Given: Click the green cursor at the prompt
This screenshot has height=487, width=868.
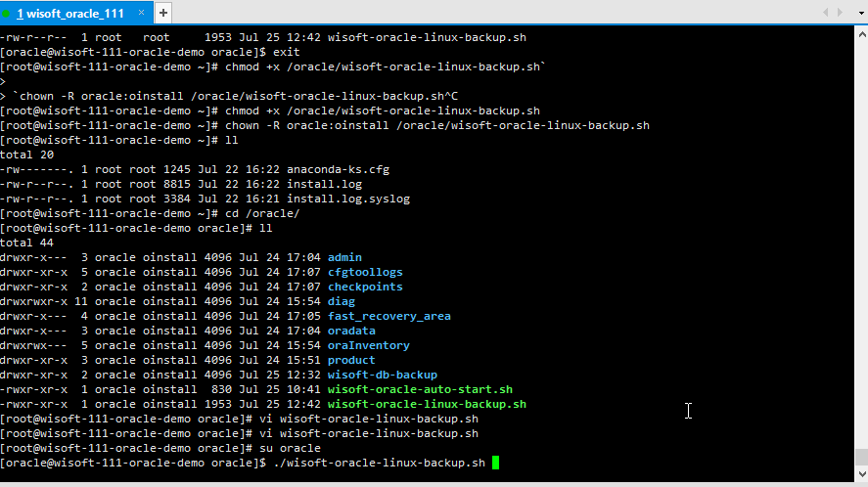Looking at the screenshot, I should pyautogui.click(x=496, y=463).
